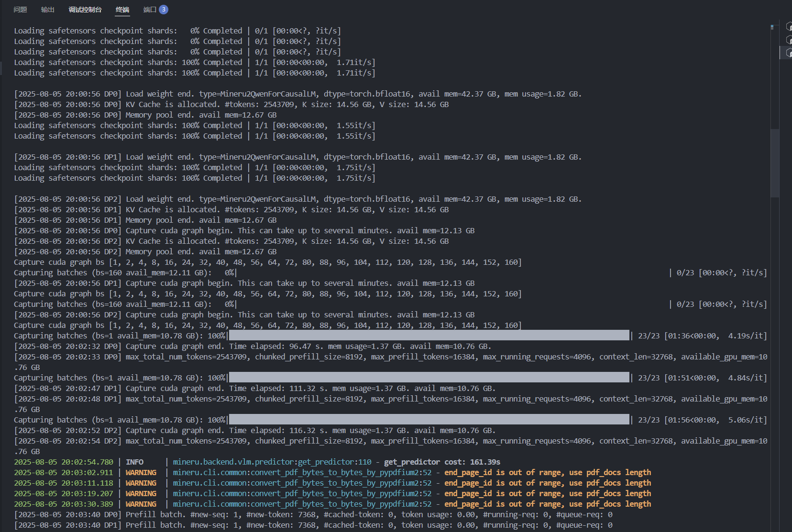This screenshot has width=792, height=532.
Task: Click the 'get_predictor cost: 161.39s' message
Action: point(442,462)
